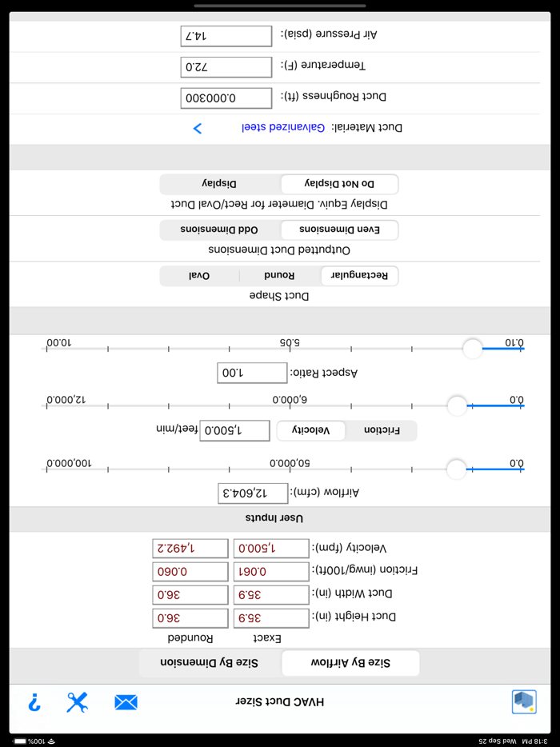
Task: Choose Rectangular duct shape
Action: pos(360,276)
